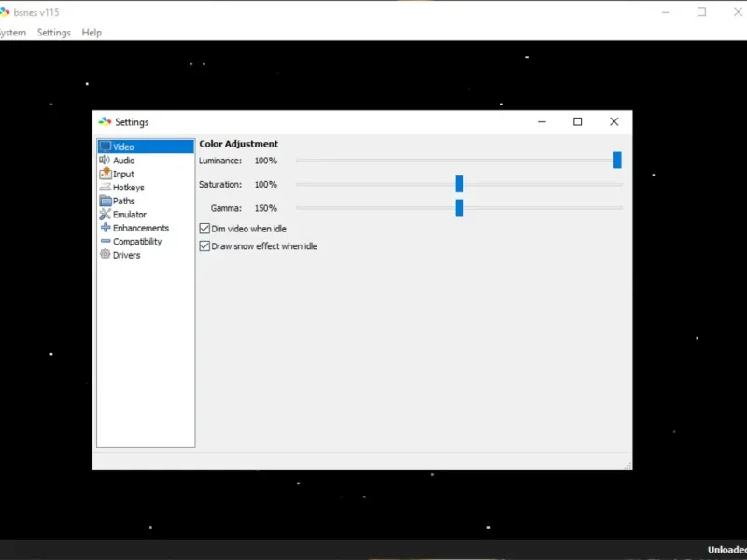
Task: Show the Paths settings label
Action: click(124, 201)
